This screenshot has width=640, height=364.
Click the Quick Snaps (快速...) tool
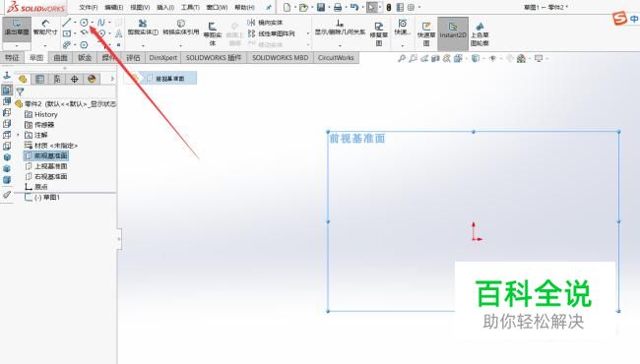(x=403, y=28)
